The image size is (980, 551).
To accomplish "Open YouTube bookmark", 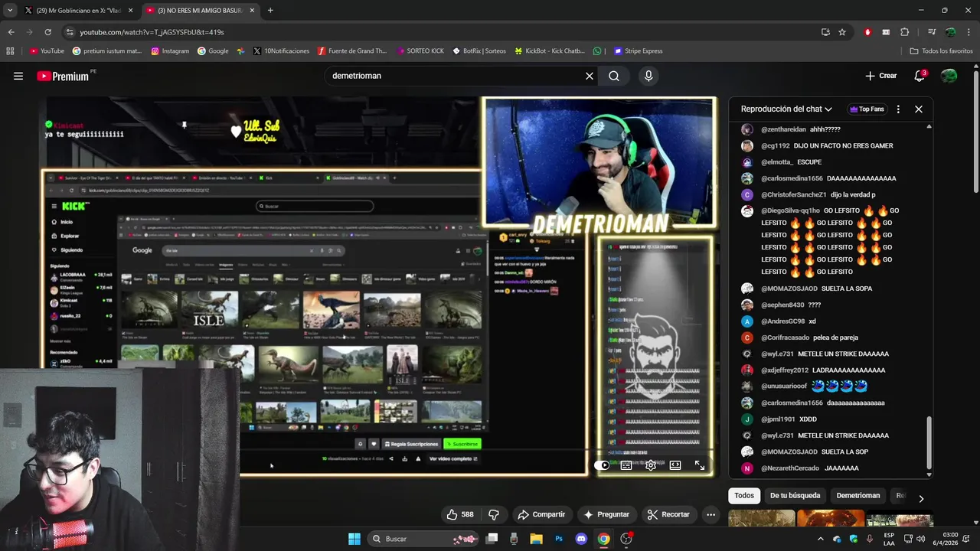I will click(x=47, y=51).
